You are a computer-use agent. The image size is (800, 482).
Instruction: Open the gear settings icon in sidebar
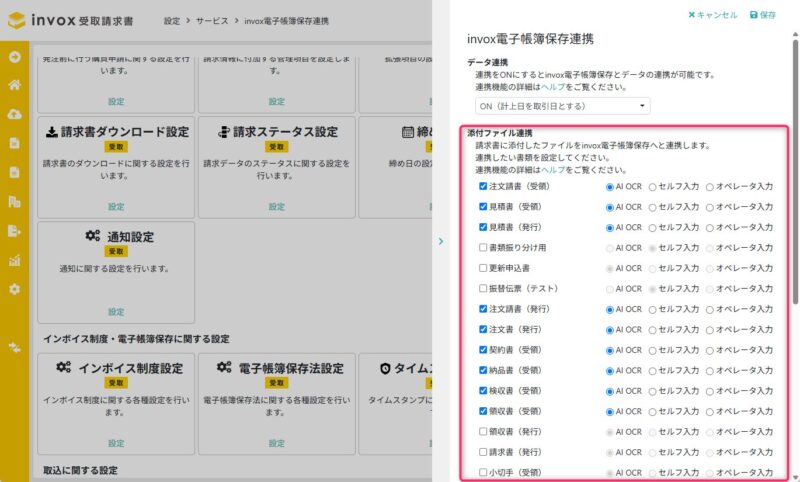[15, 289]
